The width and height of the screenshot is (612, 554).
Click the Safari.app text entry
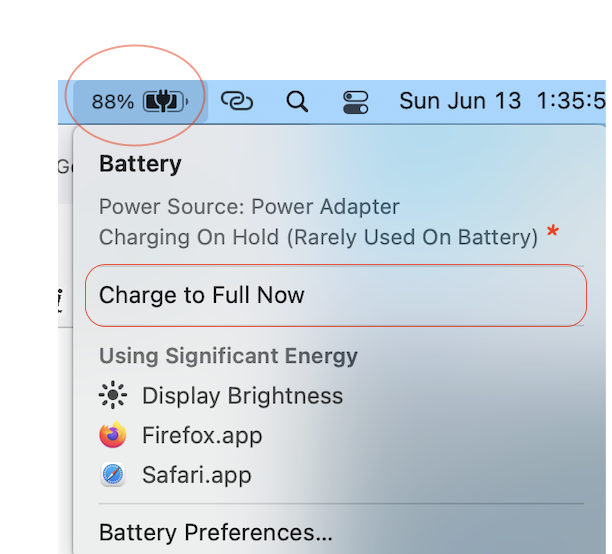197,475
